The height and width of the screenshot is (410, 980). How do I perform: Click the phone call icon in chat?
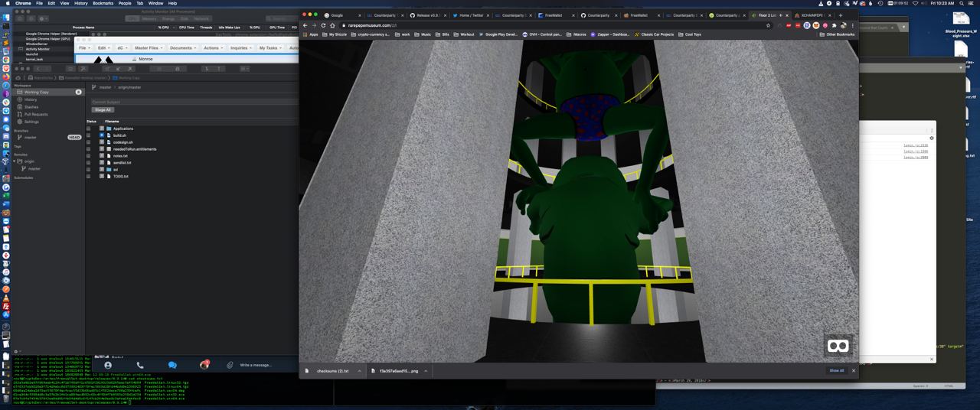[x=139, y=366]
